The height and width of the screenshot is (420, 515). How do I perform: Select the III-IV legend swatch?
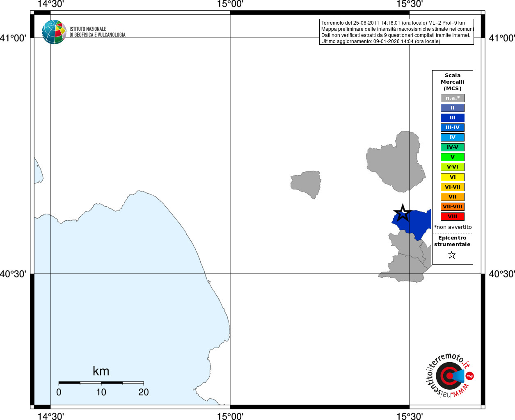pos(453,128)
